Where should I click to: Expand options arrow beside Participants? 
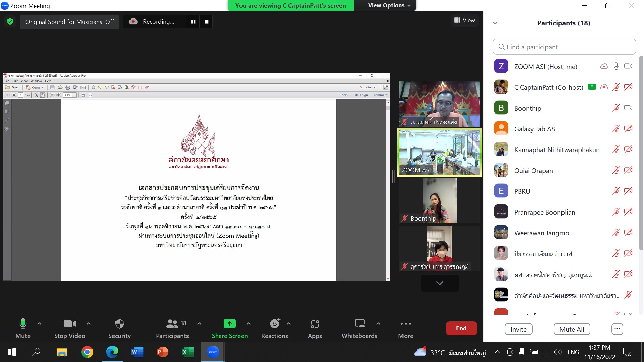[x=199, y=324]
